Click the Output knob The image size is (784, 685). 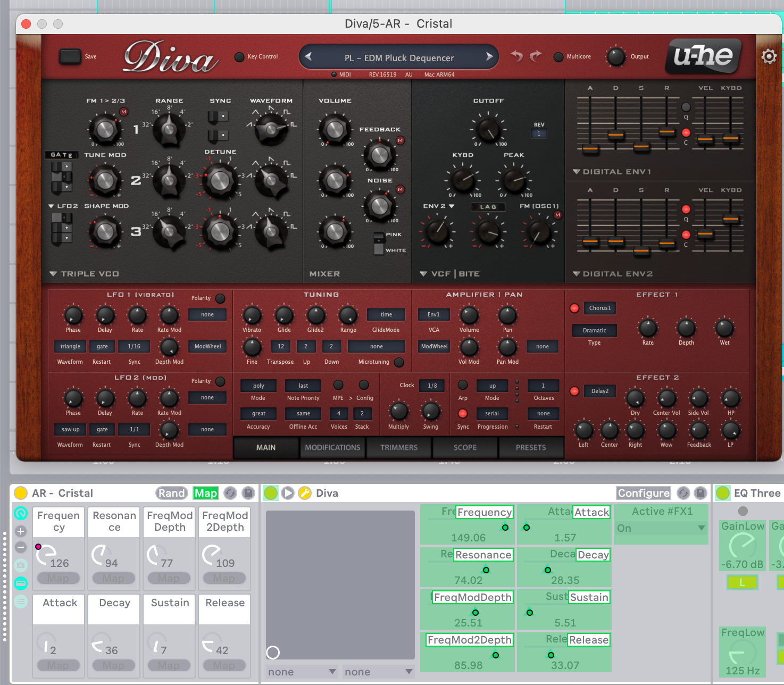pos(616,57)
